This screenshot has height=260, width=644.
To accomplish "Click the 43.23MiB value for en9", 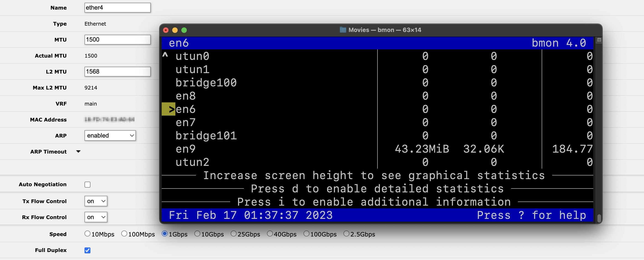I will 422,149.
